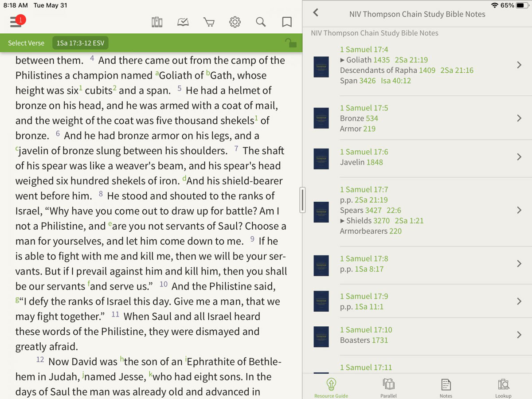Tap footnote 2 after cubits
Viewport: 532px width, 399px height.
pyautogui.click(x=114, y=88)
